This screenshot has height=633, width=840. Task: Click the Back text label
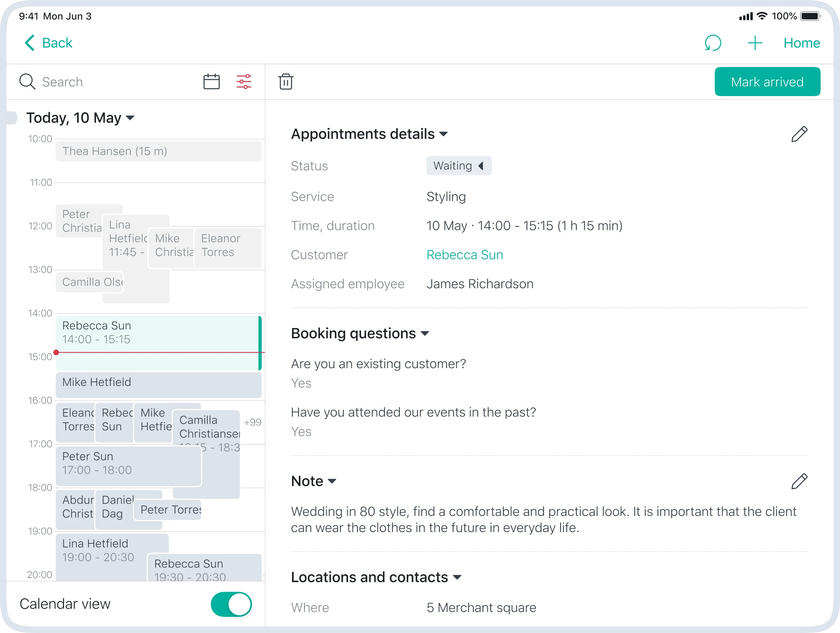[57, 43]
